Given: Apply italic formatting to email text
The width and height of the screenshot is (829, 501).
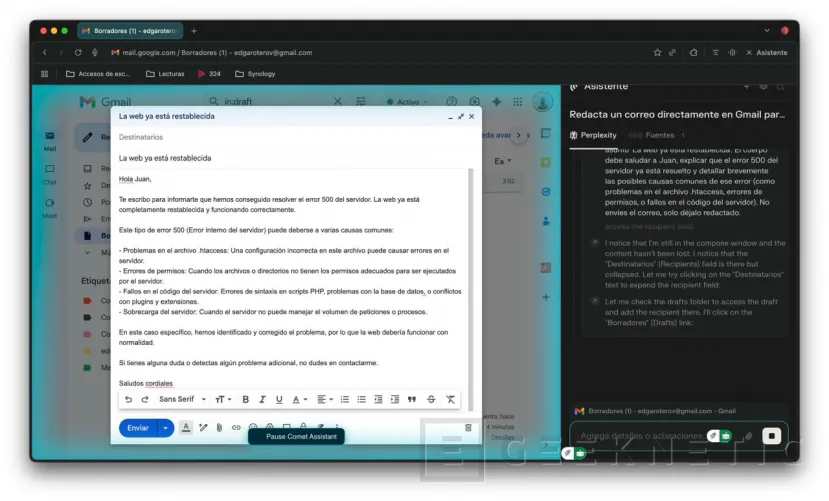Looking at the screenshot, I should 262,400.
